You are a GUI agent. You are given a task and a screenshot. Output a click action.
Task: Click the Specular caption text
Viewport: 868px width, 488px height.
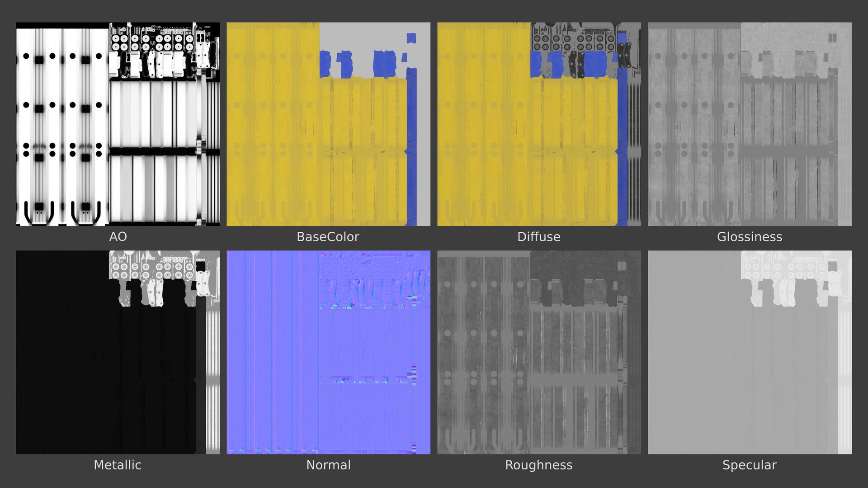[x=749, y=465]
